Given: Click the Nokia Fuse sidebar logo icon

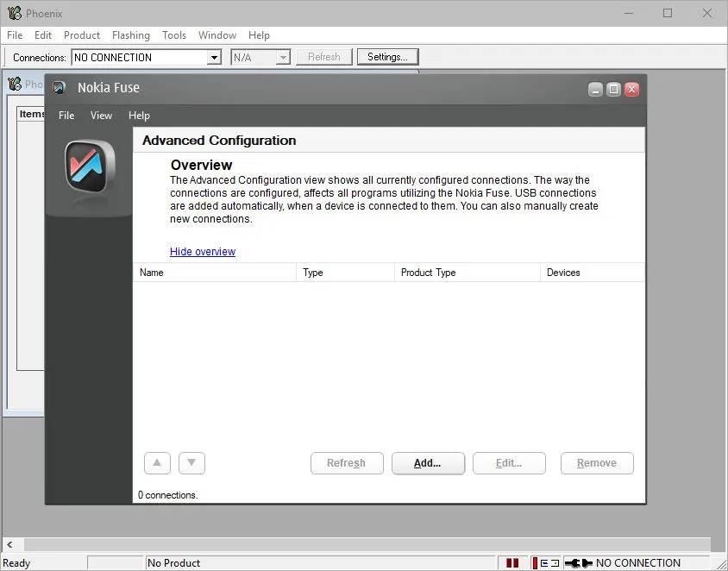Looking at the screenshot, I should pos(90,166).
